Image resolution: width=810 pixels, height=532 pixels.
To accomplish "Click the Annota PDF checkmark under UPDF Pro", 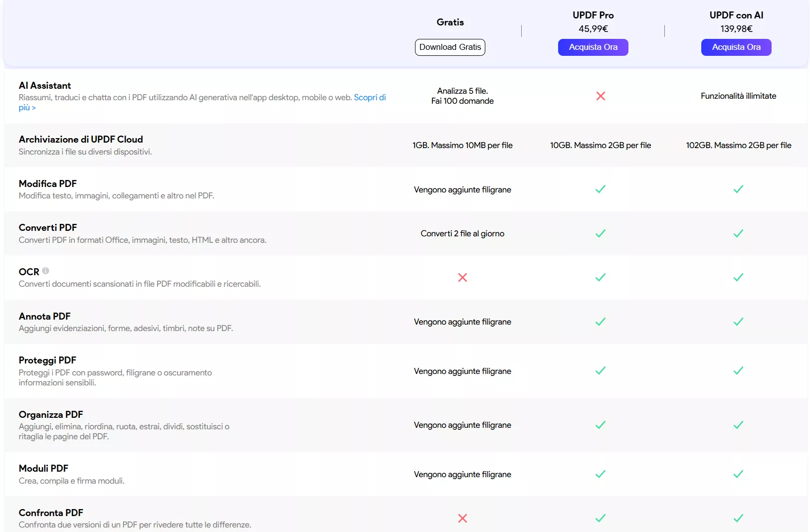I will [601, 322].
